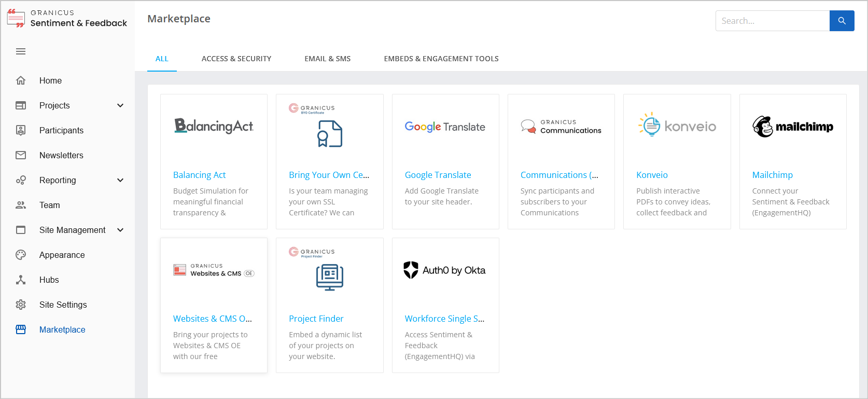
Task: Click the blue search magnifier button
Action: point(842,21)
